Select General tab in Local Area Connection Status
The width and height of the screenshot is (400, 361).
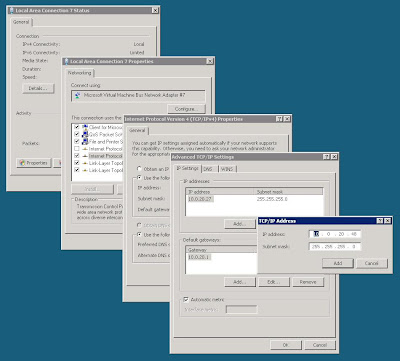[21, 22]
